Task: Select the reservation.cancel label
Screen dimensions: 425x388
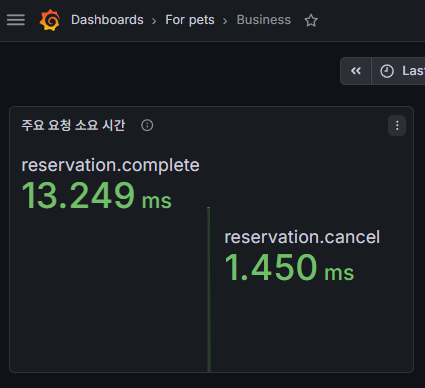Action: coord(302,237)
